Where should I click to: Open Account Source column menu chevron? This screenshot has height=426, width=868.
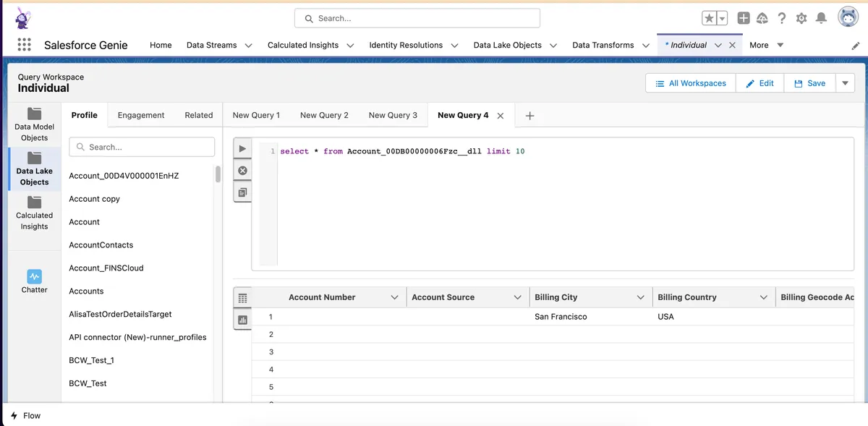[x=518, y=297]
